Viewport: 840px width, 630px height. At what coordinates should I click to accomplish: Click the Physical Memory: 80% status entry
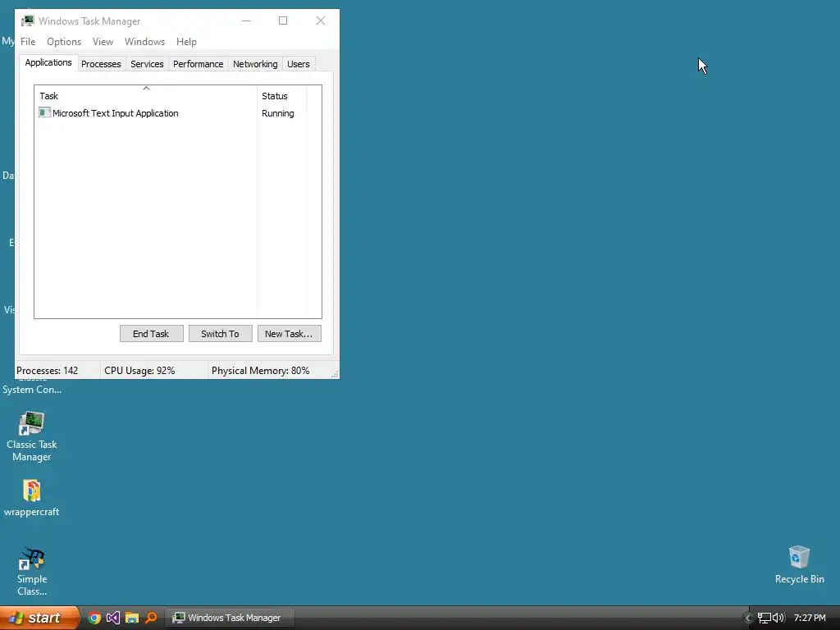(260, 371)
